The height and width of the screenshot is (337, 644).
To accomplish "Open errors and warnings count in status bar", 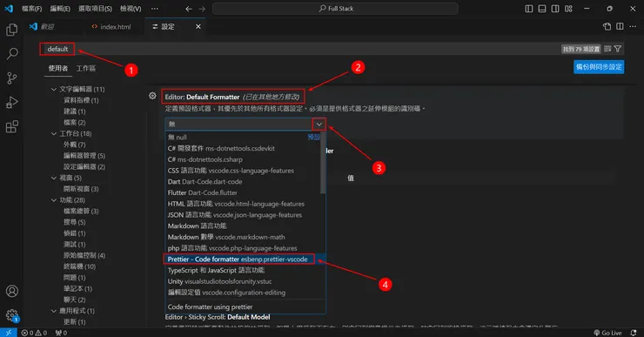I will 34,333.
